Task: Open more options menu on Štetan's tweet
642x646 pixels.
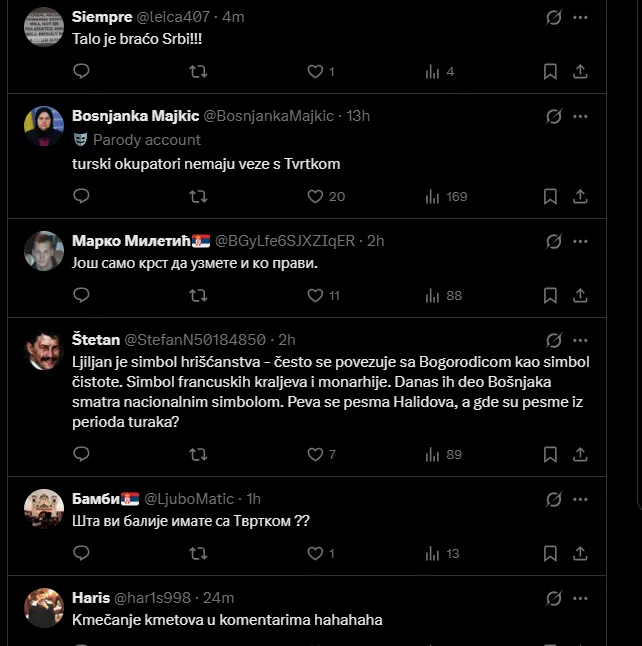Action: (580, 340)
